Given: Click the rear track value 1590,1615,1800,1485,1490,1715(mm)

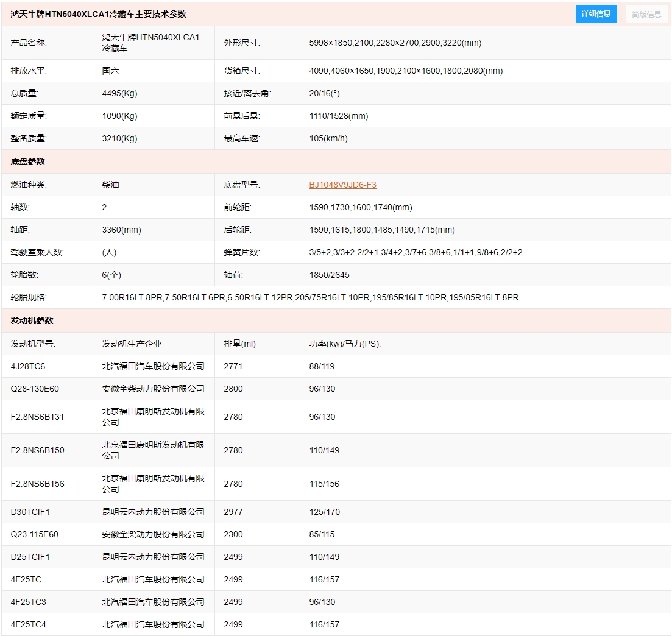Looking at the screenshot, I should point(382,230).
